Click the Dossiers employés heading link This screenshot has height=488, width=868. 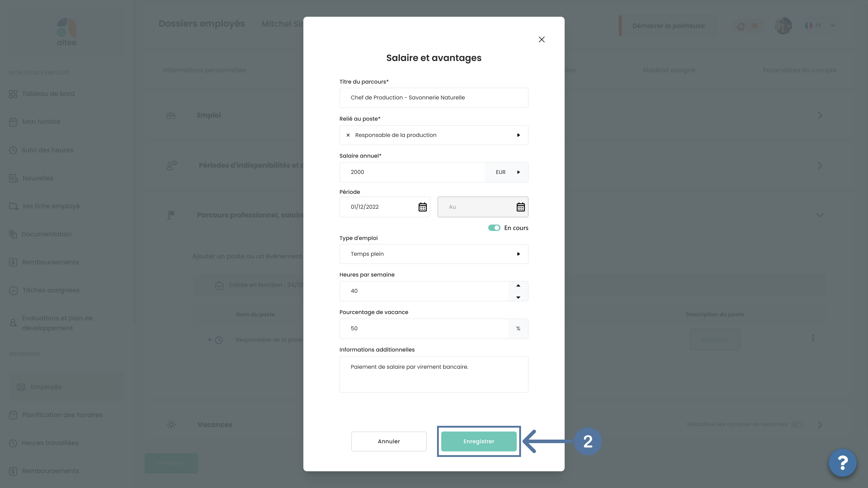click(x=202, y=24)
